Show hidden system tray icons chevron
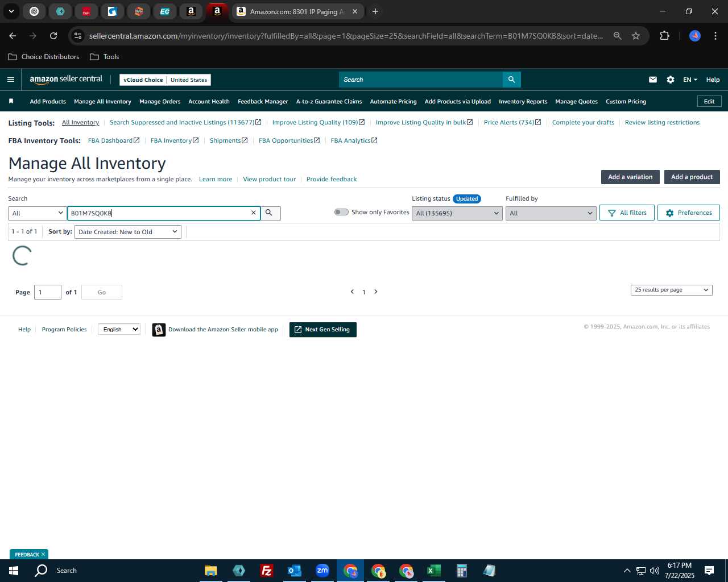Image resolution: width=728 pixels, height=582 pixels. click(627, 571)
